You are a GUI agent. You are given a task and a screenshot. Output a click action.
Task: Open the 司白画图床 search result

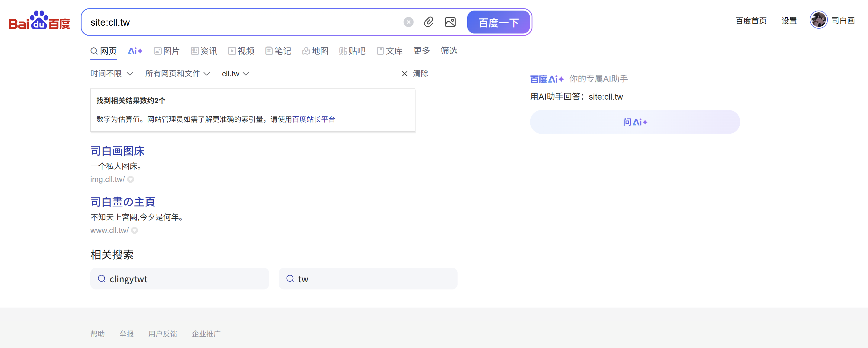point(117,151)
